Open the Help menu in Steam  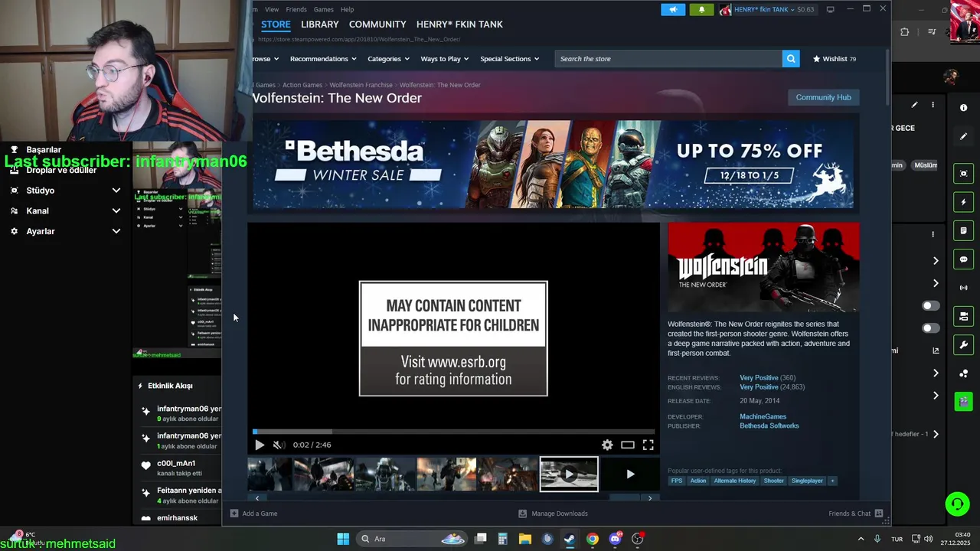click(347, 9)
